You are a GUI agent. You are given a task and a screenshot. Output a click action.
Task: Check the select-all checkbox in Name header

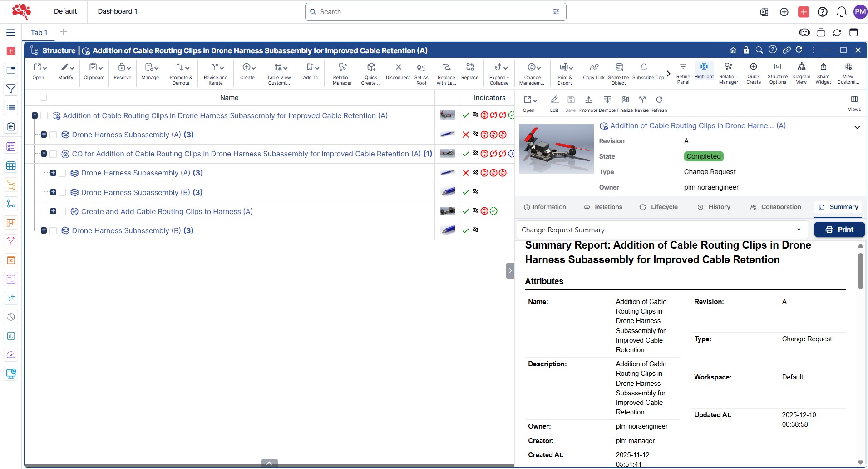44,97
